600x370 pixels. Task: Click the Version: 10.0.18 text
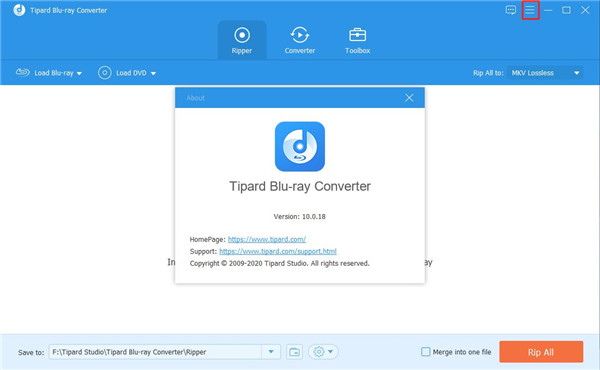(x=300, y=217)
